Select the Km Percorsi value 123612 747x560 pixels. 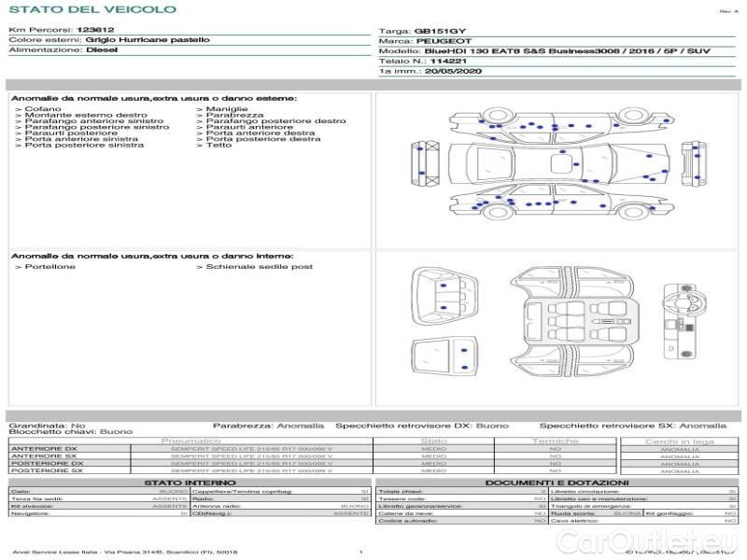click(x=96, y=30)
